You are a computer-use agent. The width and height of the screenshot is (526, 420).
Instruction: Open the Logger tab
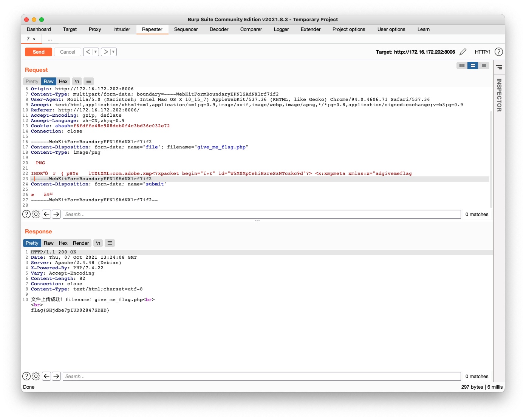(282, 29)
